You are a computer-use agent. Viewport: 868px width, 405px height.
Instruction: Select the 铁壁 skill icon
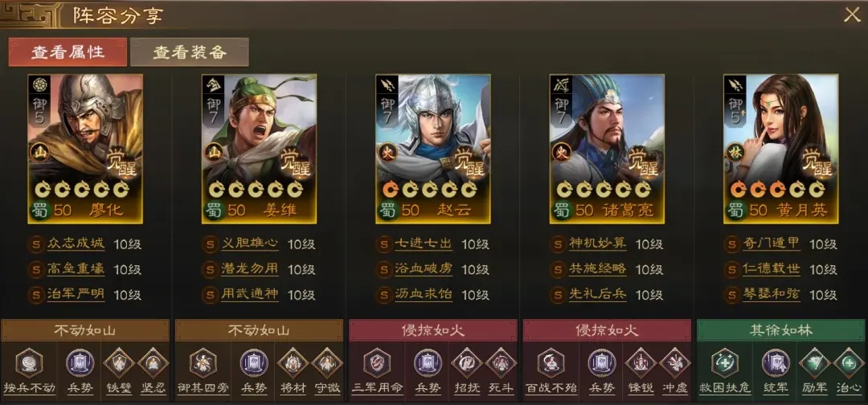point(119,363)
